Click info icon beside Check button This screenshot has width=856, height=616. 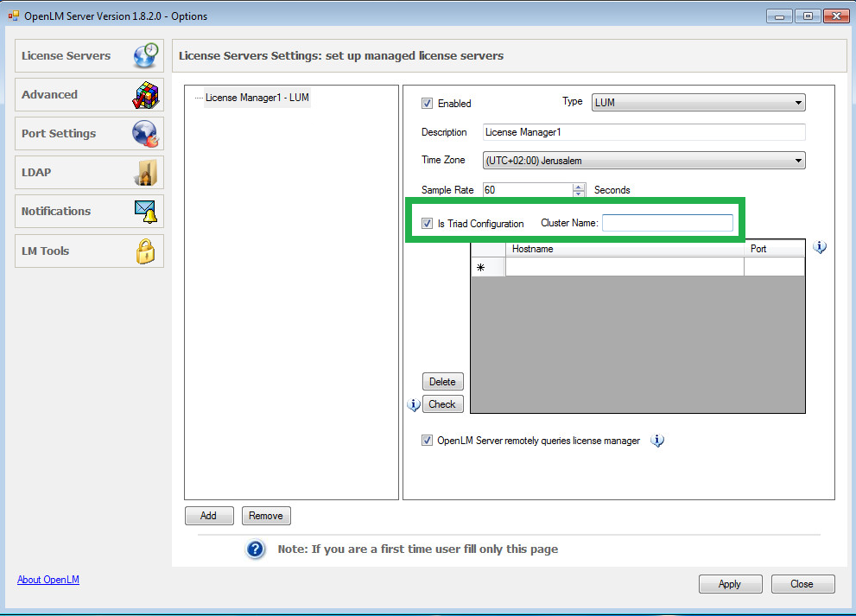414,404
